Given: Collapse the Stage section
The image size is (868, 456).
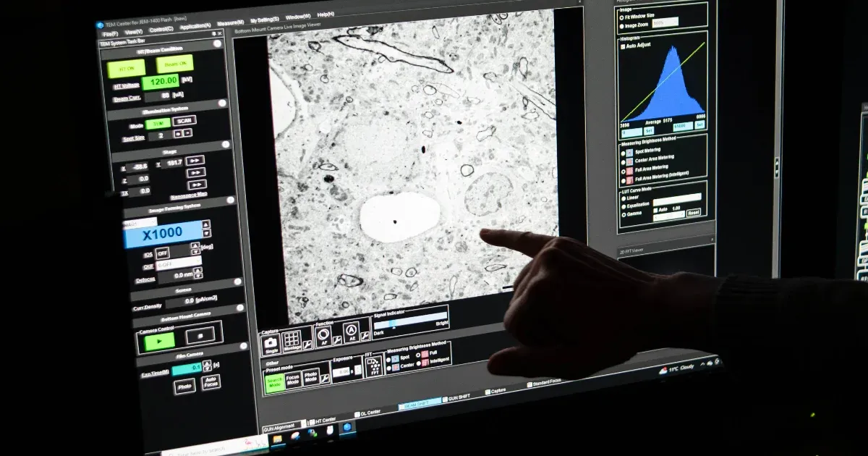Looking at the screenshot, I should (226, 145).
